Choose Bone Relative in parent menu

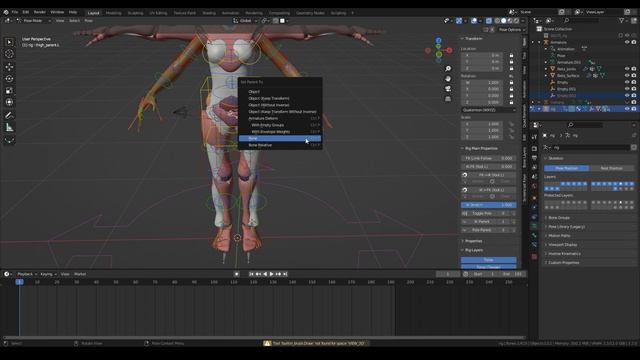click(x=280, y=145)
